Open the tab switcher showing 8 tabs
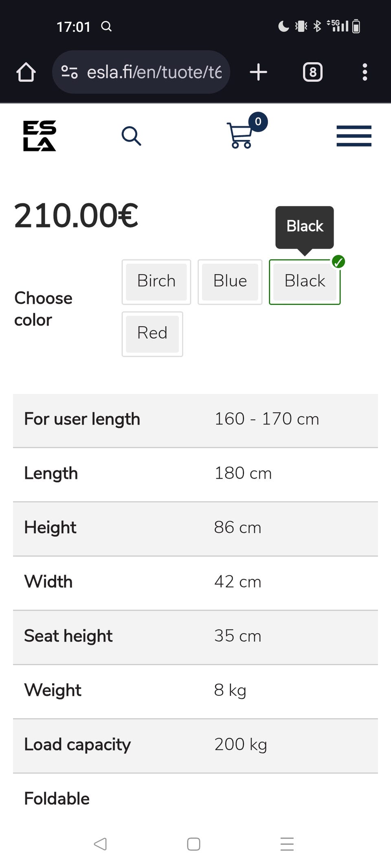391x868 pixels. coord(312,72)
